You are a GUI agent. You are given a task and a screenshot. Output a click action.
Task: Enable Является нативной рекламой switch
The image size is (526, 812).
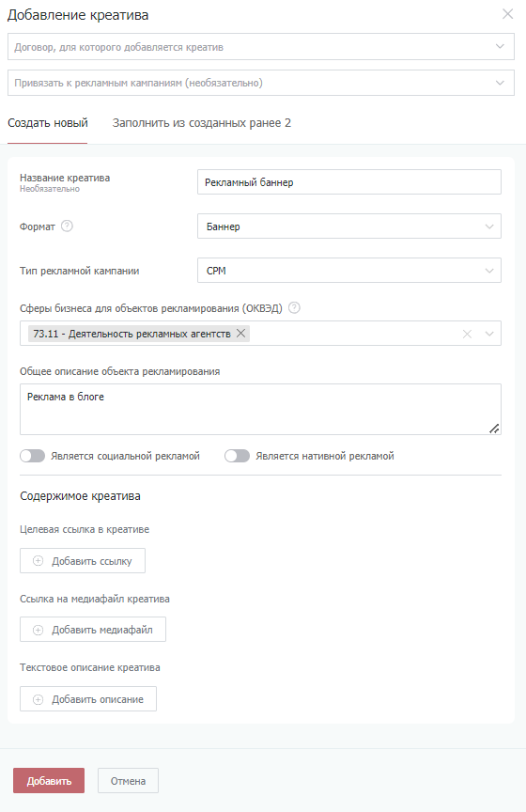(237, 456)
